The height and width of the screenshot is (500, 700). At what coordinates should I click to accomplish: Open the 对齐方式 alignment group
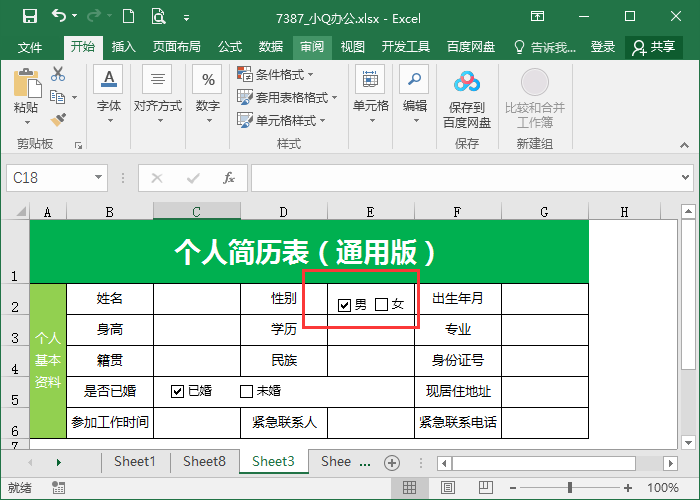(x=158, y=95)
